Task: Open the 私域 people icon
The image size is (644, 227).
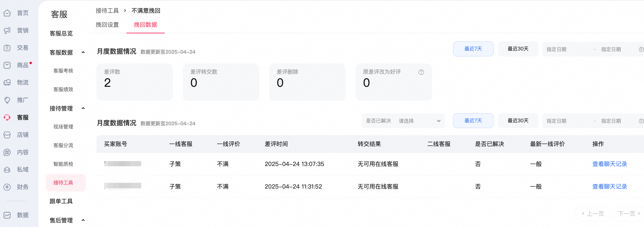Action: (7, 170)
